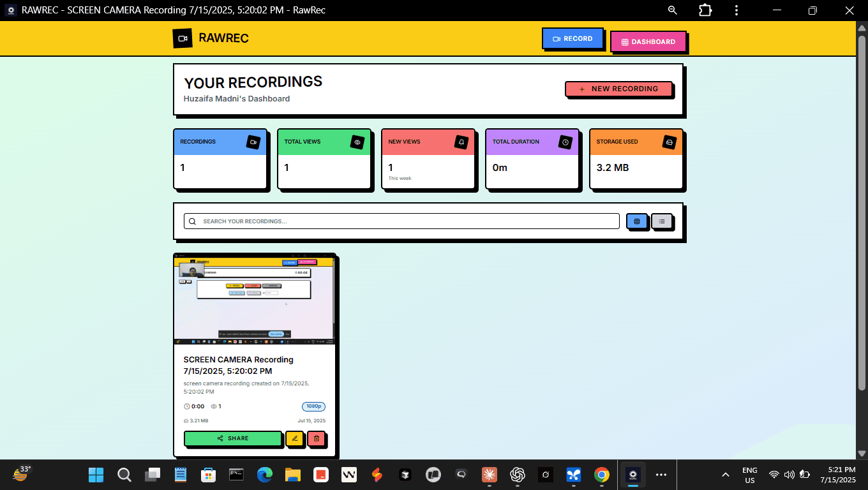
Task: Open Task View on the taskbar
Action: click(x=153, y=475)
